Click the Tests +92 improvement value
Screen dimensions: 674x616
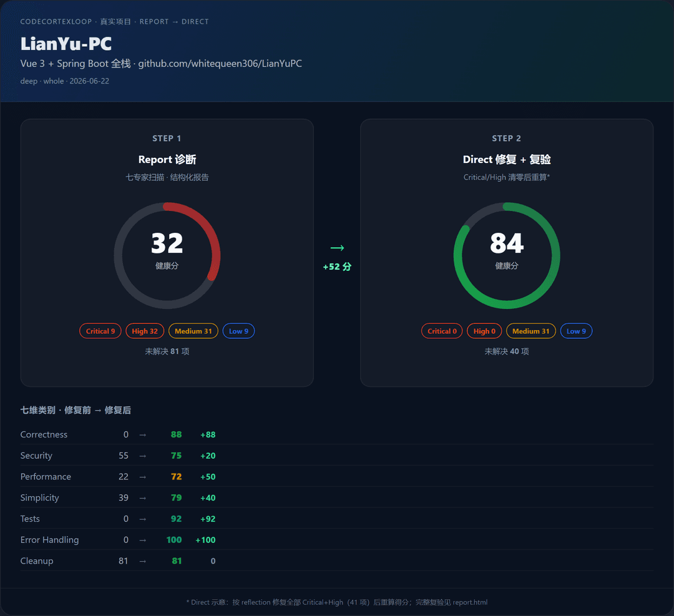coord(208,519)
